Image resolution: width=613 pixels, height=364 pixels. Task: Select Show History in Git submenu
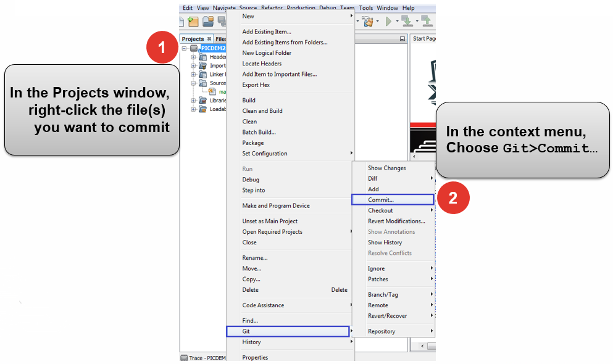(x=385, y=242)
